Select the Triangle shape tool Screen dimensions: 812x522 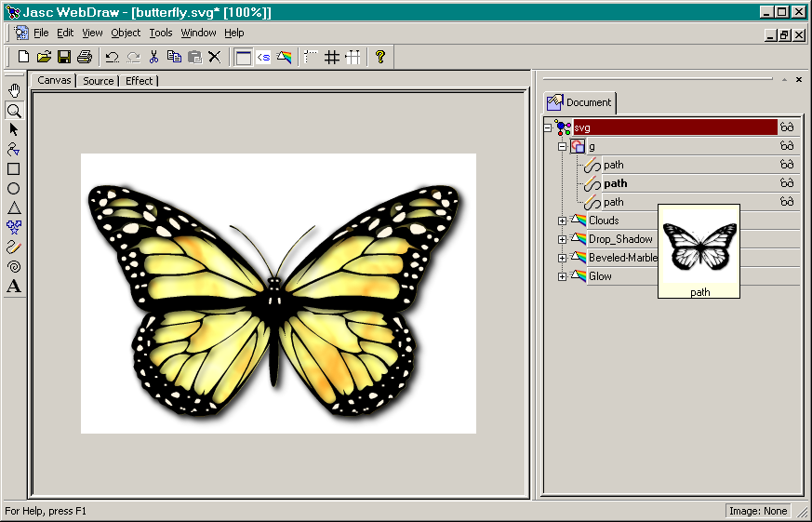click(14, 207)
